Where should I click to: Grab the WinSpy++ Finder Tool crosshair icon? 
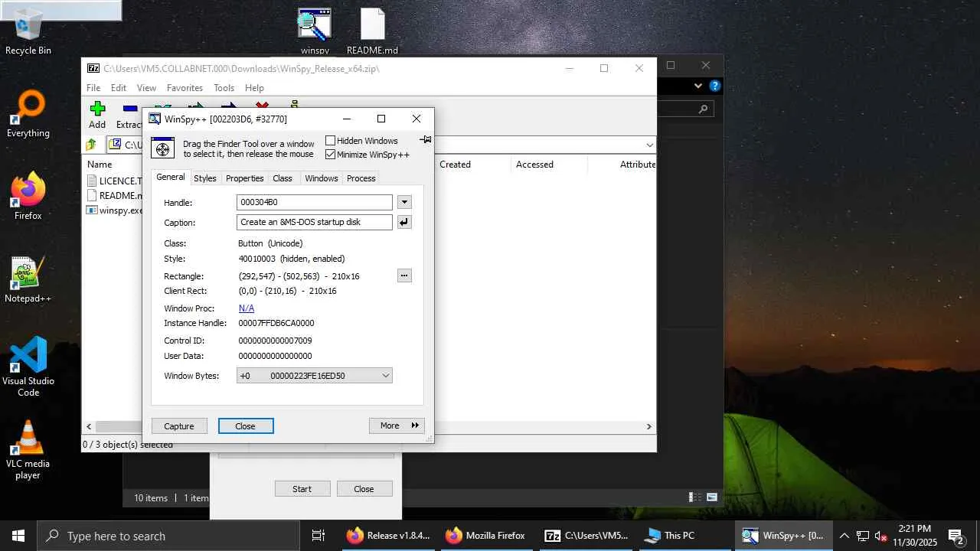pyautogui.click(x=162, y=148)
